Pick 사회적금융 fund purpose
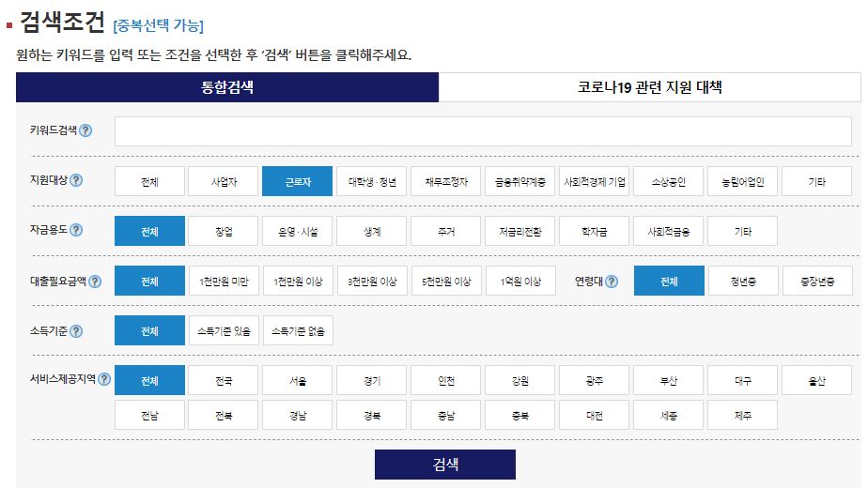The image size is (868, 488). (669, 231)
